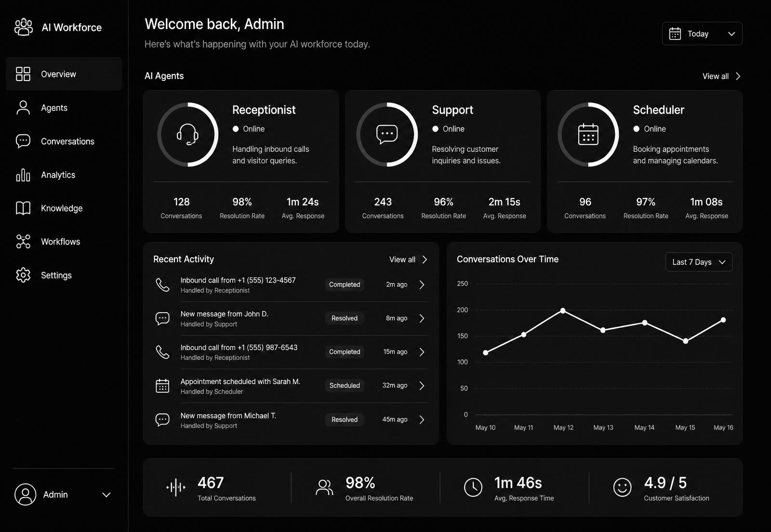Viewport: 771px width, 532px height.
Task: Click the Receptionist headset icon
Action: pos(187,134)
